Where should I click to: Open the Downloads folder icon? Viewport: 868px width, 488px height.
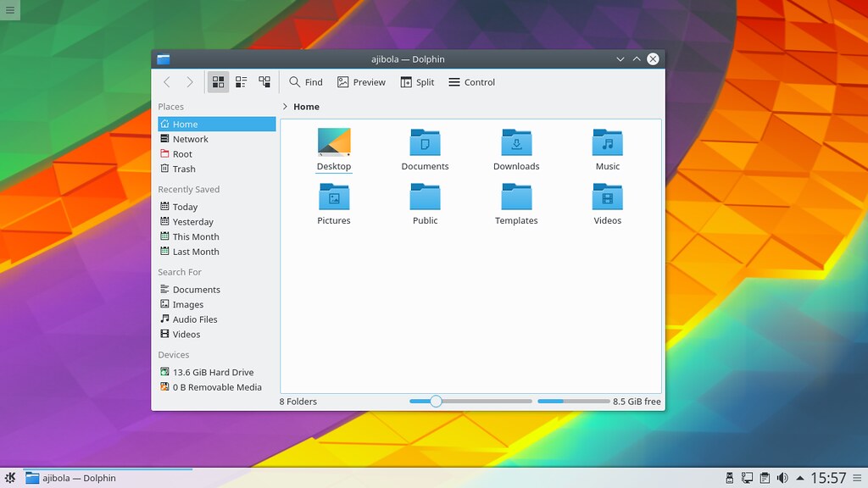tap(516, 142)
